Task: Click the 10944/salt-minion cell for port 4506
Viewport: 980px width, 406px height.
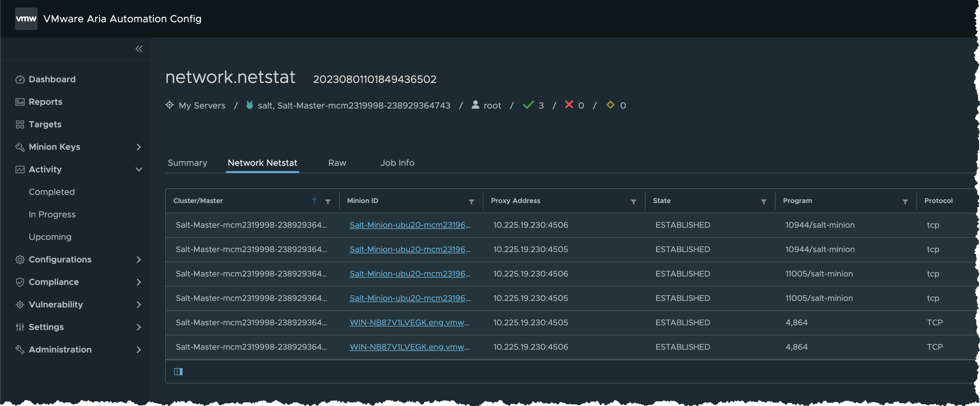Action: point(820,225)
